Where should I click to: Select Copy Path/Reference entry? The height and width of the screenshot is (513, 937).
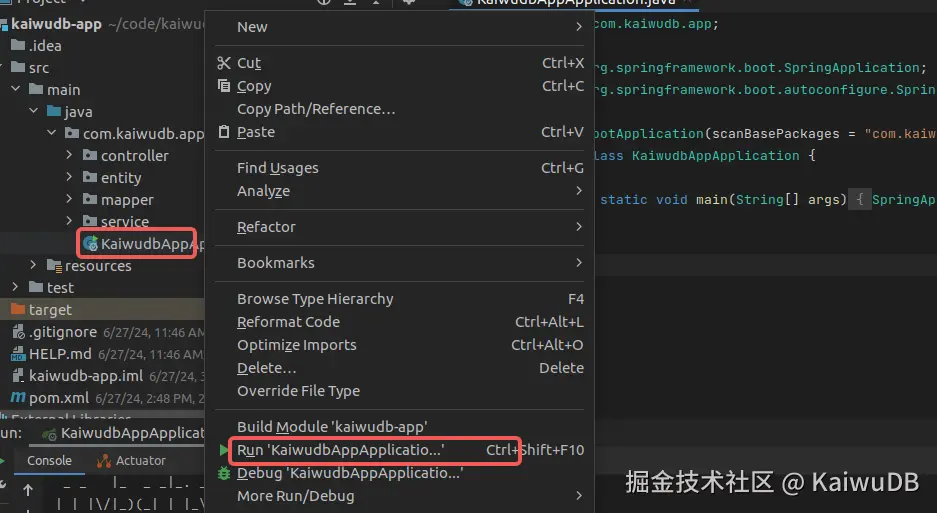[x=399, y=109]
